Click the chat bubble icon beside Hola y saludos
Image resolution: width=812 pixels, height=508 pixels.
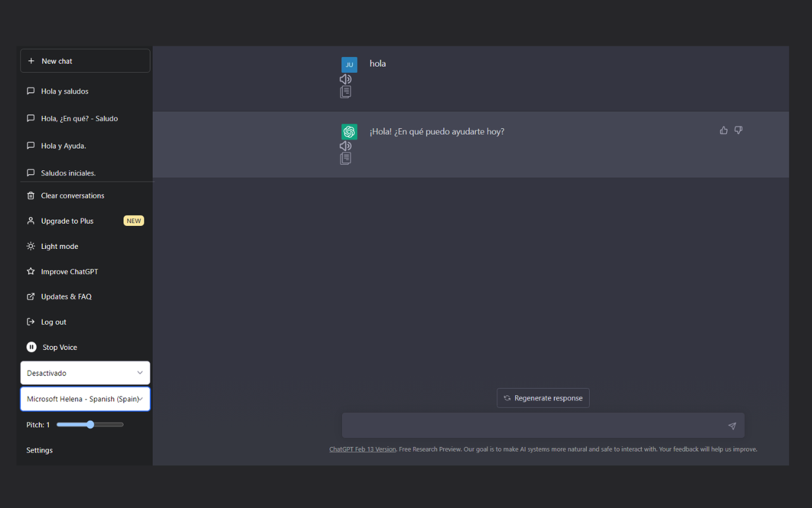point(30,91)
